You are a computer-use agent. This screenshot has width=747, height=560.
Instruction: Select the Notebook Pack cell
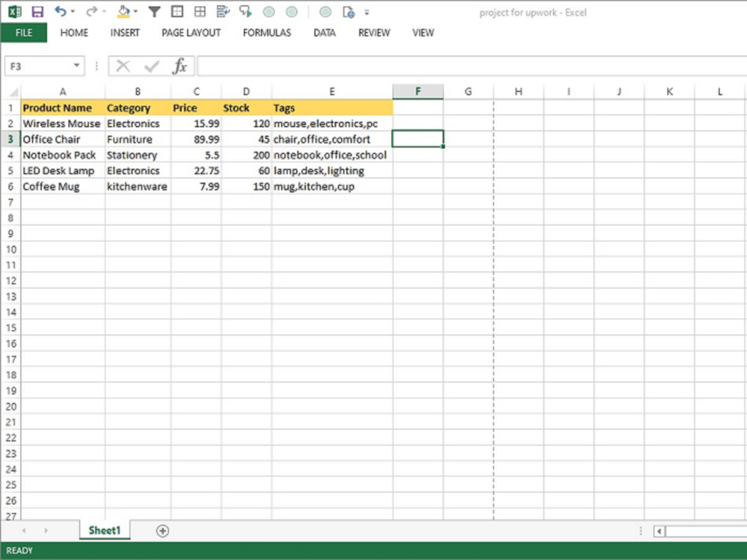tap(63, 155)
